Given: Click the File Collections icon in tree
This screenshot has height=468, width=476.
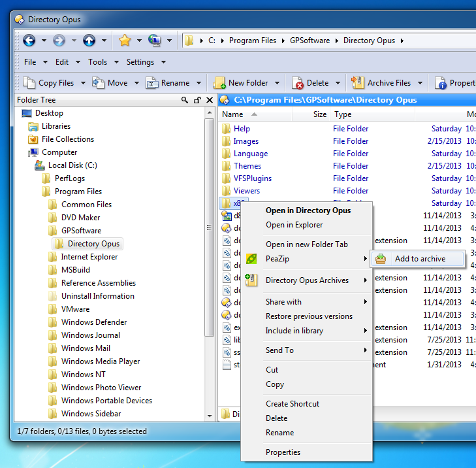Looking at the screenshot, I should pos(33,139).
